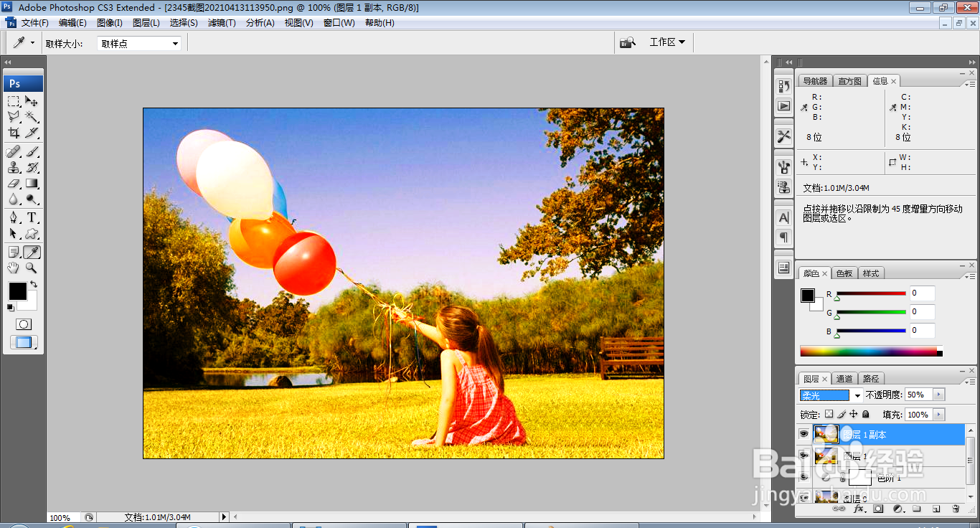This screenshot has width=980, height=528.
Task: Hide layer 图层 1 eye icon
Action: (804, 456)
